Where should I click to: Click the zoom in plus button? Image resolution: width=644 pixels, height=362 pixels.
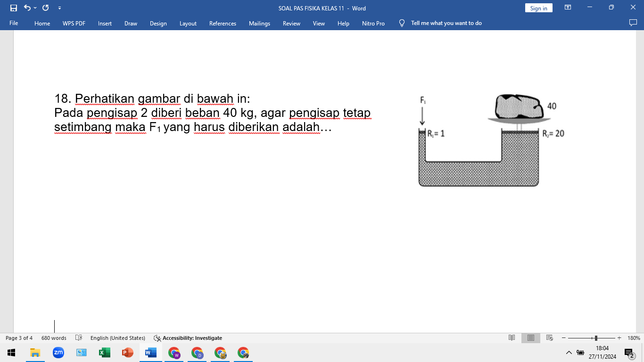[619, 338]
